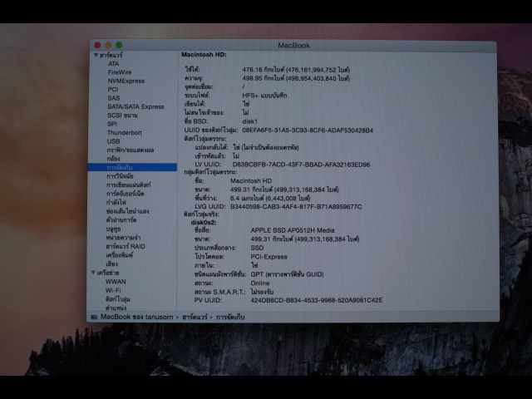Select ตำแหน่ง in the sidebar
The width and height of the screenshot is (532, 399).
point(116,308)
